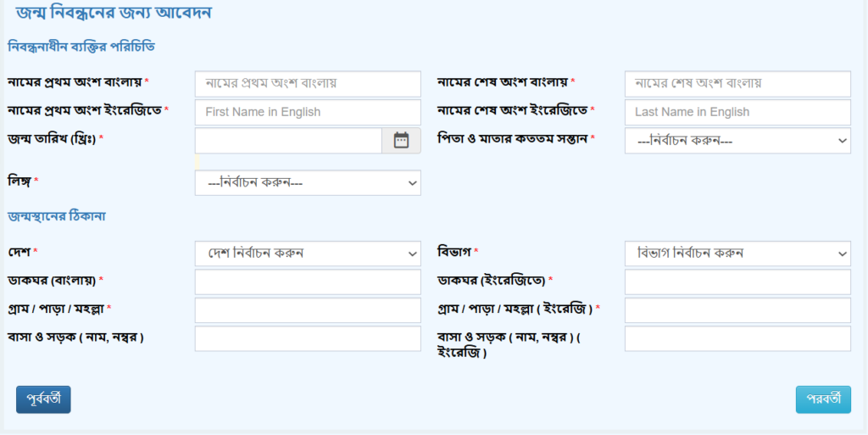Viewport: 868px width, 435px height.
Task: Click the নামের প্রথম অংশ বাংলায় input field
Action: [x=308, y=84]
